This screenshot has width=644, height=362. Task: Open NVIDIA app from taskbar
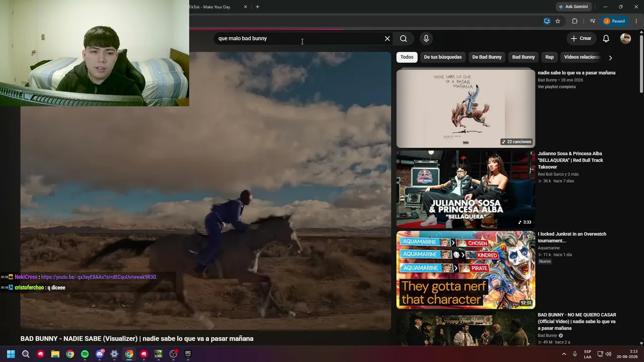click(158, 354)
